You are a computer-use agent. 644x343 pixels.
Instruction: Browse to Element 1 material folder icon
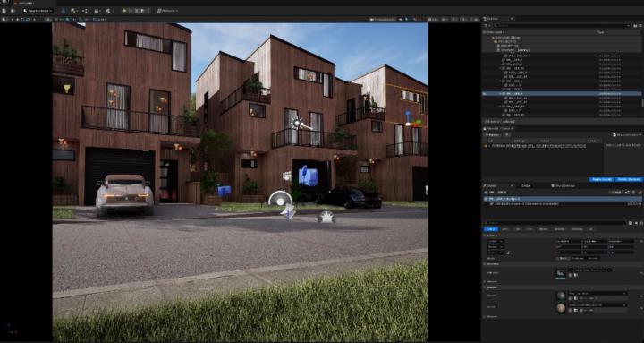pos(576,310)
